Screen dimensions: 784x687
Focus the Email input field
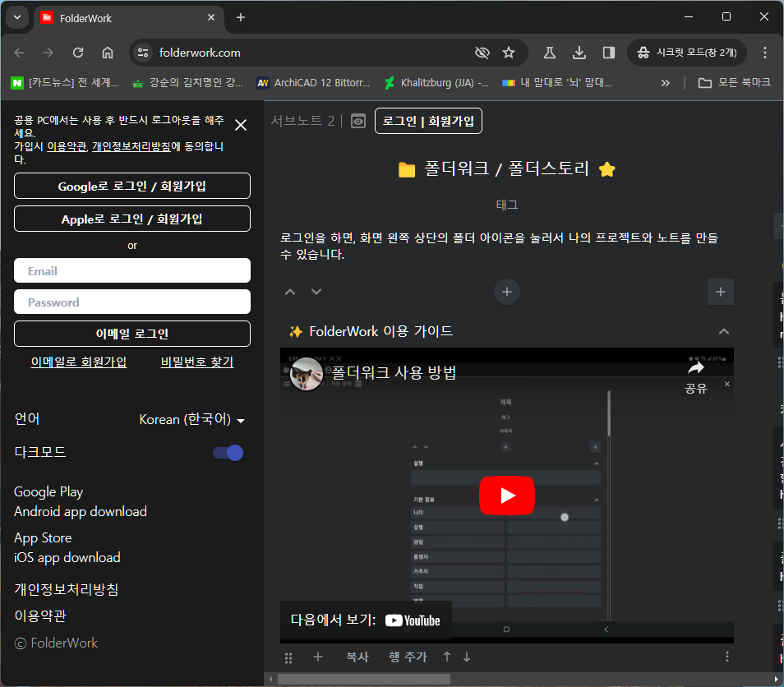[132, 270]
